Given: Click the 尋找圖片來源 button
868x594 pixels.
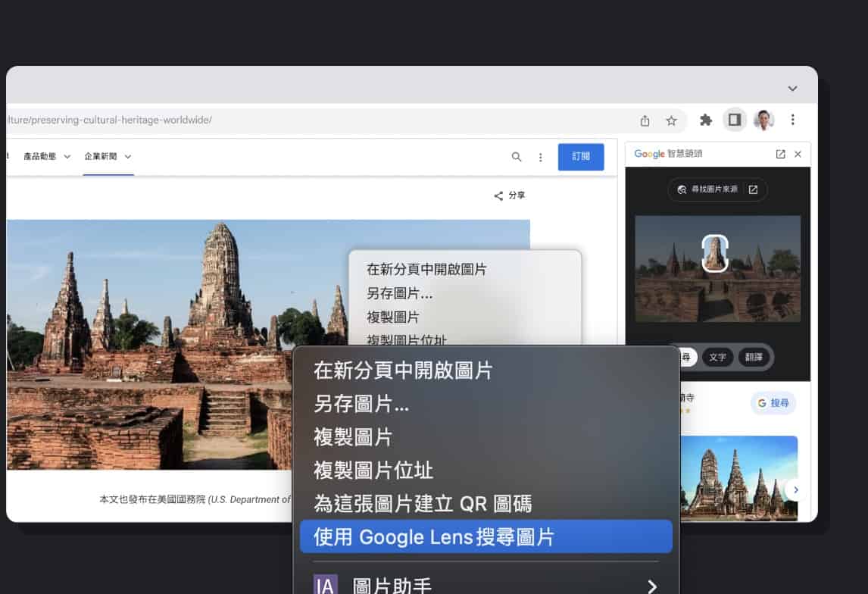Looking at the screenshot, I should [717, 189].
